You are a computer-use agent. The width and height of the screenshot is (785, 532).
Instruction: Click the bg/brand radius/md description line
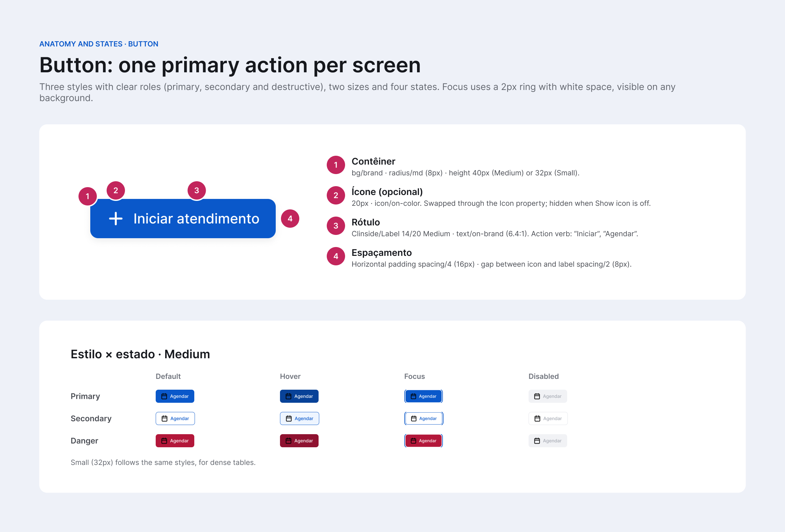click(465, 173)
